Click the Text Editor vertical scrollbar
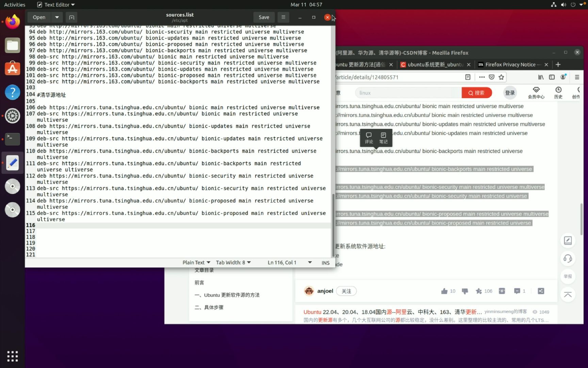 pyautogui.click(x=333, y=225)
